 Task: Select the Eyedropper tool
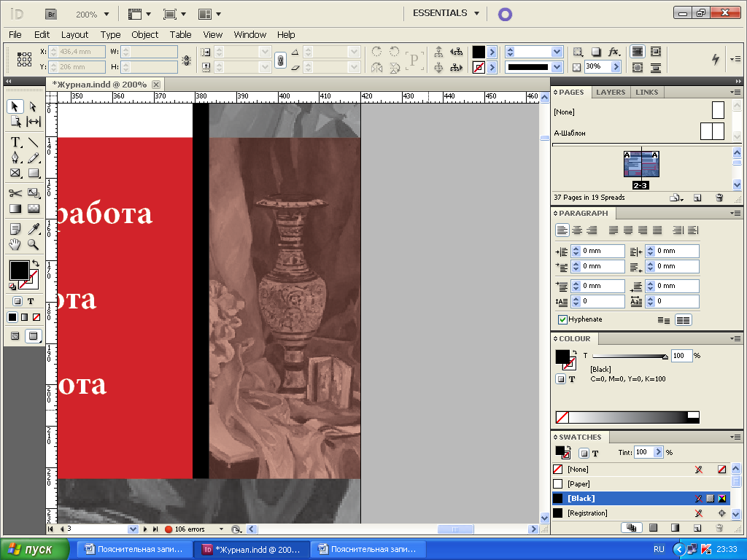pyautogui.click(x=33, y=229)
